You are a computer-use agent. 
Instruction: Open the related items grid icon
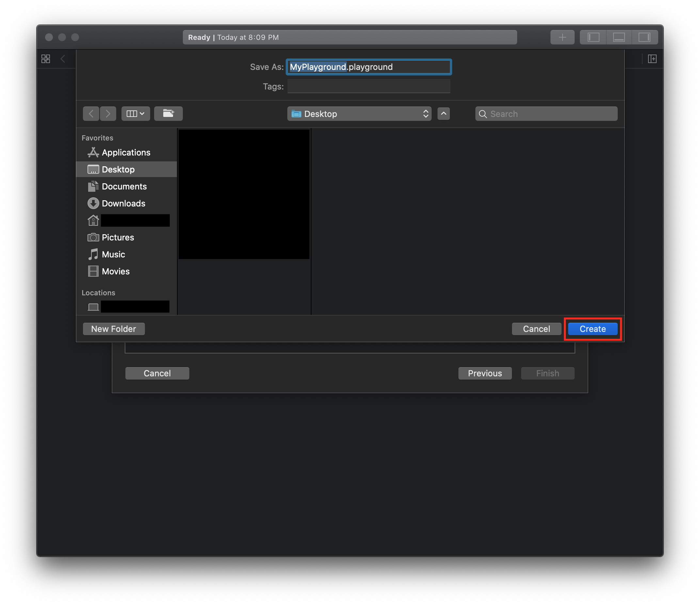click(x=46, y=59)
